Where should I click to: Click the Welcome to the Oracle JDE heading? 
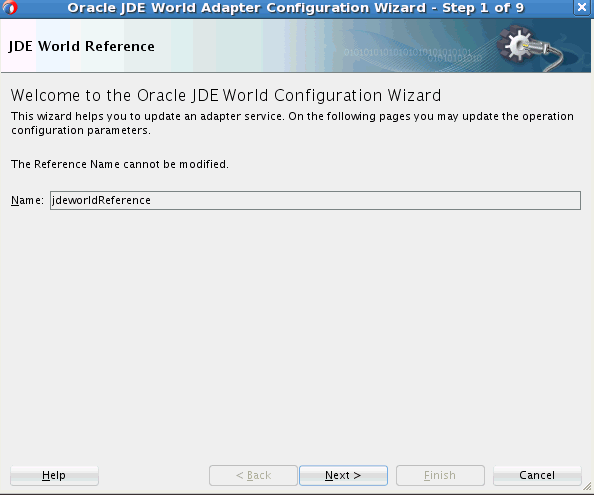[x=226, y=95]
